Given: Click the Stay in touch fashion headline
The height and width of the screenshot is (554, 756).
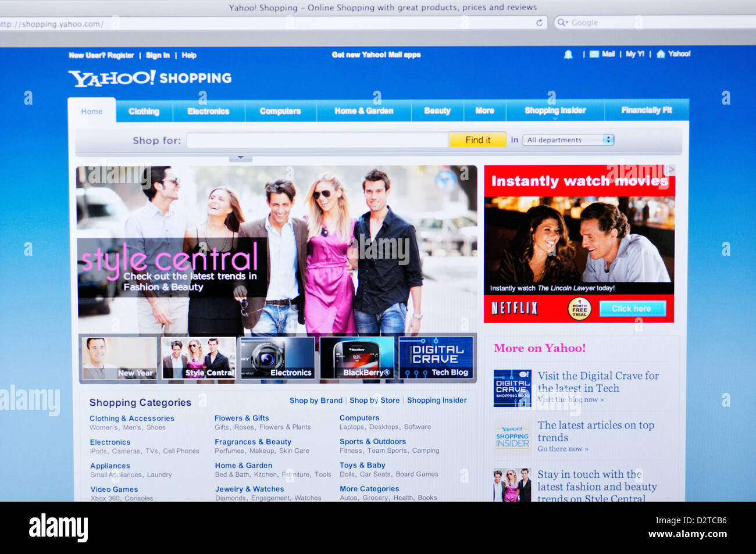Looking at the screenshot, I should coord(597,487).
